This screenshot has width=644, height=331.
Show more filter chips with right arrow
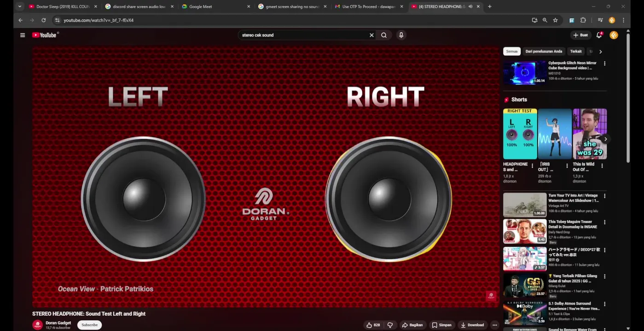click(600, 51)
